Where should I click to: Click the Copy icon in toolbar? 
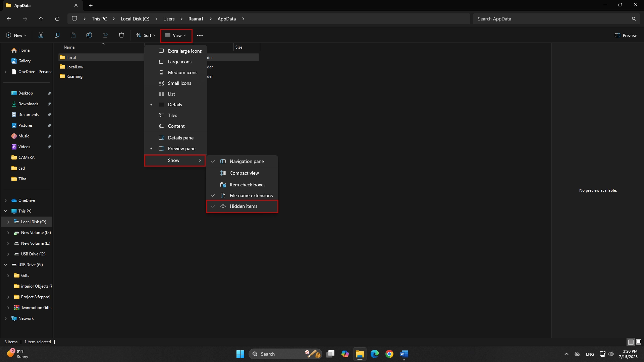click(57, 35)
